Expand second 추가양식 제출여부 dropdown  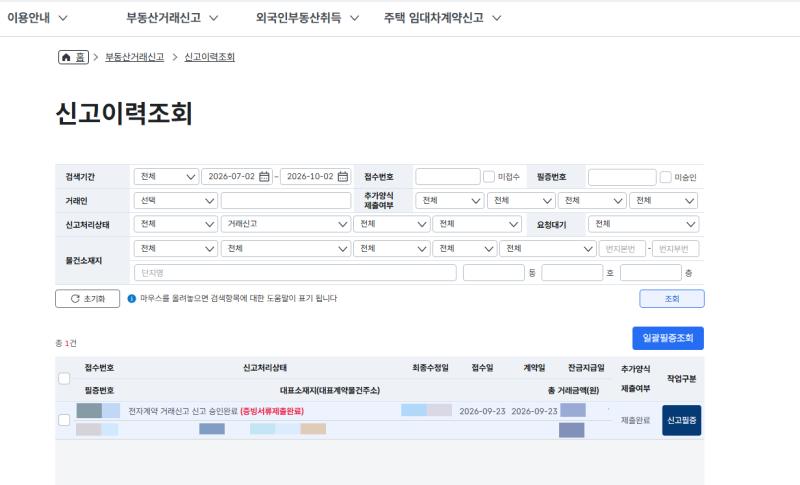pos(521,200)
